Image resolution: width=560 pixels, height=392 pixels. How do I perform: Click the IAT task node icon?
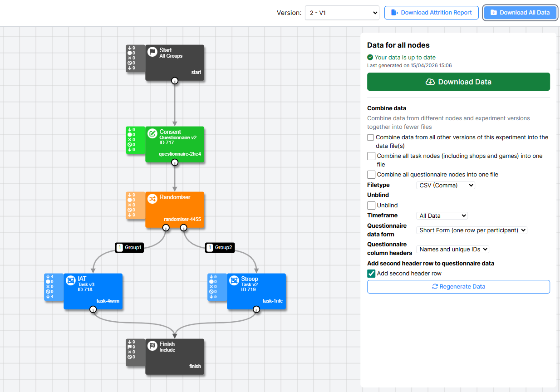pyautogui.click(x=71, y=280)
